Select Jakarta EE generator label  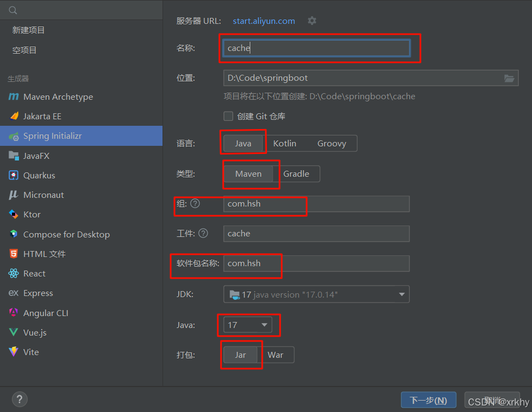point(42,117)
